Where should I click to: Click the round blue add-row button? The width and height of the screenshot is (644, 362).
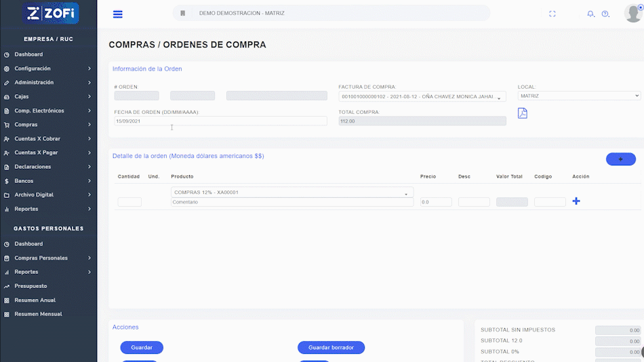pyautogui.click(x=620, y=159)
